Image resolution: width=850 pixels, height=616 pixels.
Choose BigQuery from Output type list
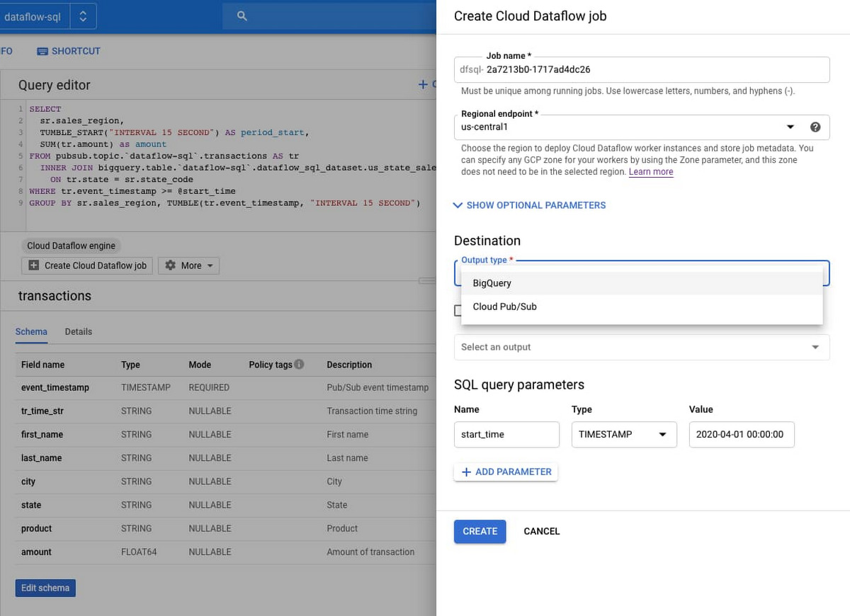point(492,283)
